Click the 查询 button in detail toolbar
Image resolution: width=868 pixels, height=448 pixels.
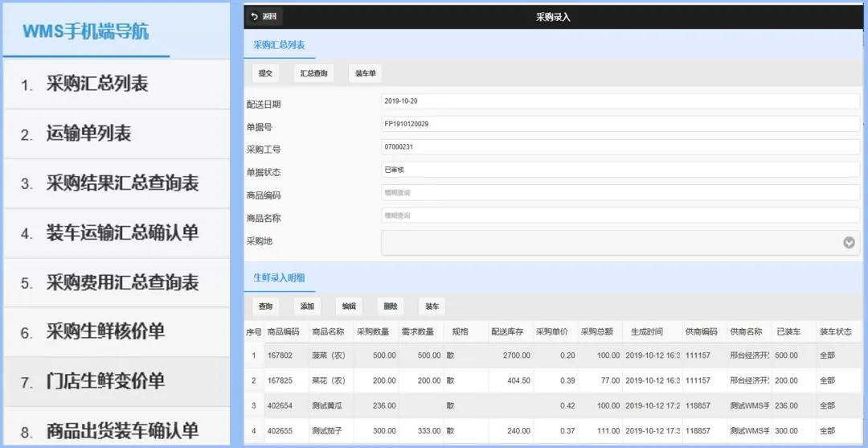point(266,306)
